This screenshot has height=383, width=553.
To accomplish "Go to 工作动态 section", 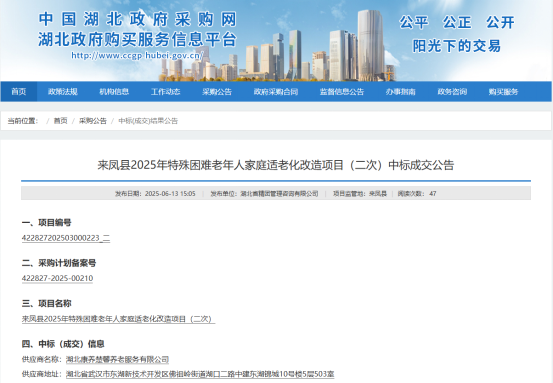I will pyautogui.click(x=165, y=92).
